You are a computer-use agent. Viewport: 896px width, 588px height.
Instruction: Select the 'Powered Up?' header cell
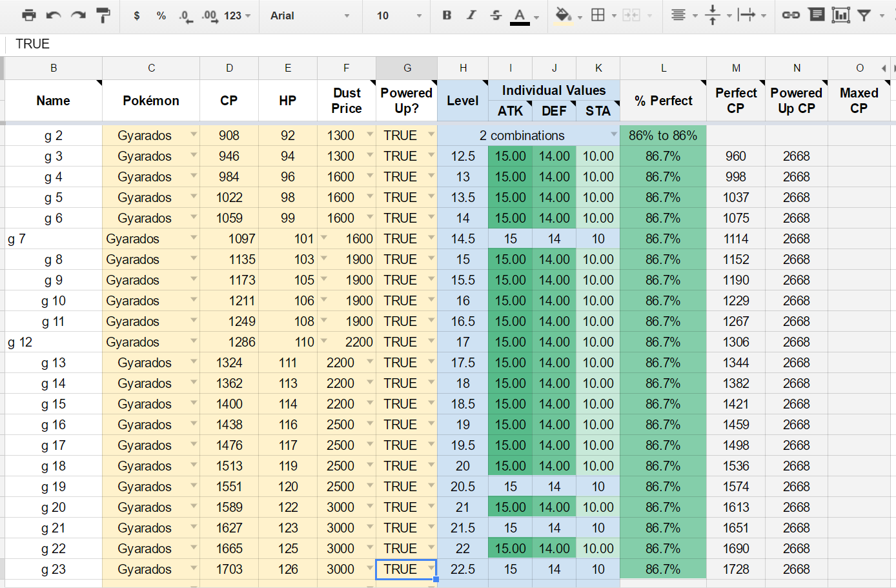[407, 101]
